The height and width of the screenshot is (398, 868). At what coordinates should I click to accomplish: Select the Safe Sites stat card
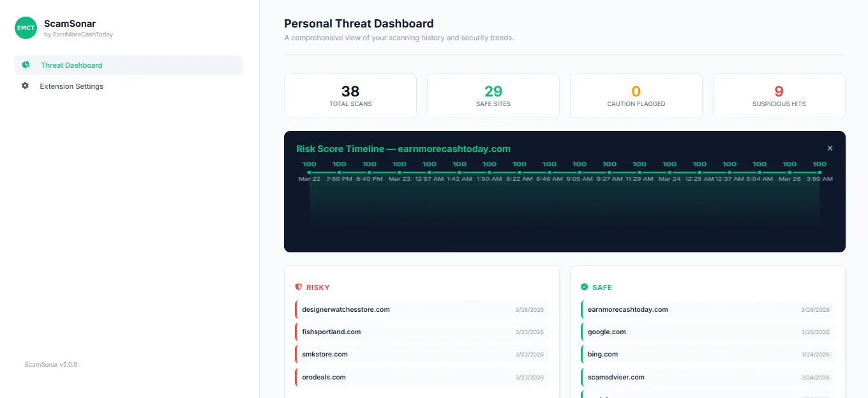(493, 96)
